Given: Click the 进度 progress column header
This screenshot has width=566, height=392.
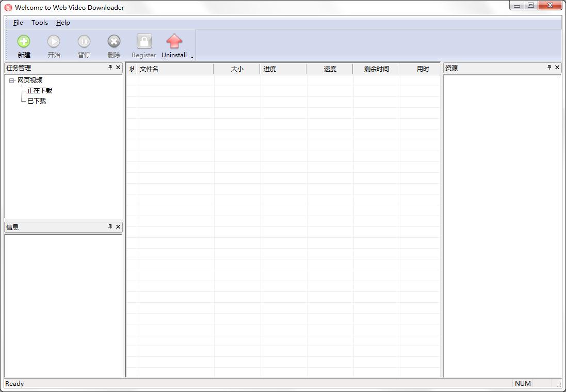Looking at the screenshot, I should 283,69.
